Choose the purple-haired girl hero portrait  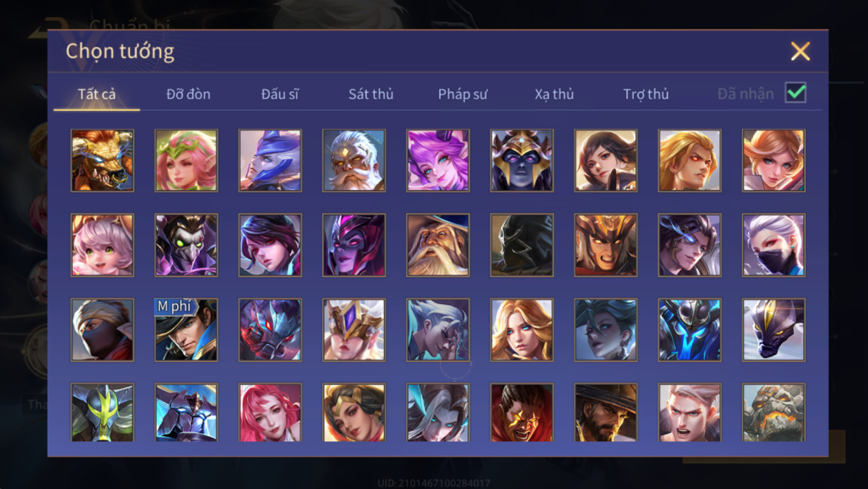click(438, 161)
